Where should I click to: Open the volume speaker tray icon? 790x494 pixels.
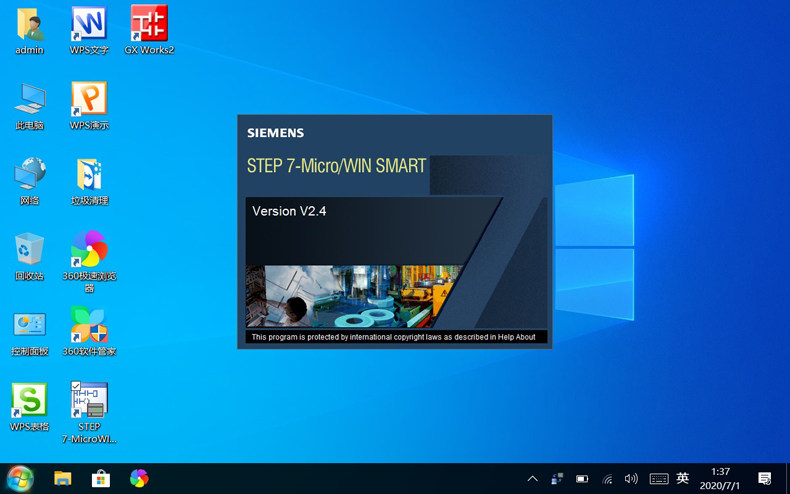click(x=631, y=479)
